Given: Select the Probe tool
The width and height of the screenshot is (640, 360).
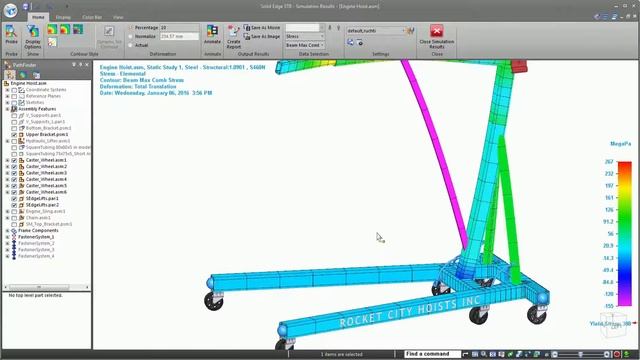Looking at the screenshot, I should 11,34.
